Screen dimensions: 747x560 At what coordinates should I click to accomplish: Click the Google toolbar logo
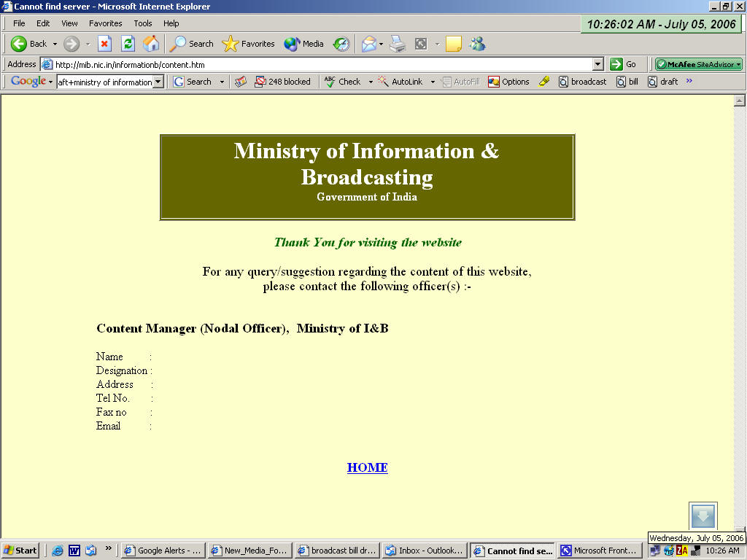pos(28,82)
